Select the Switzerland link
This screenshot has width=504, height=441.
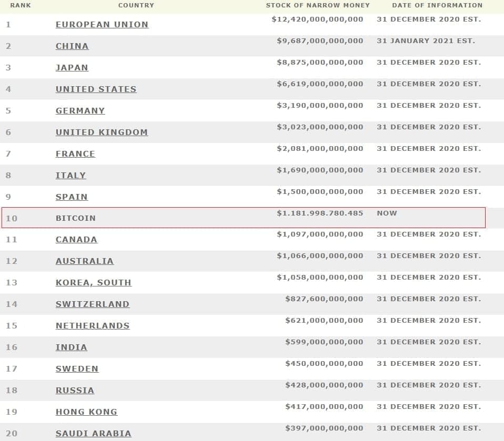tap(92, 304)
